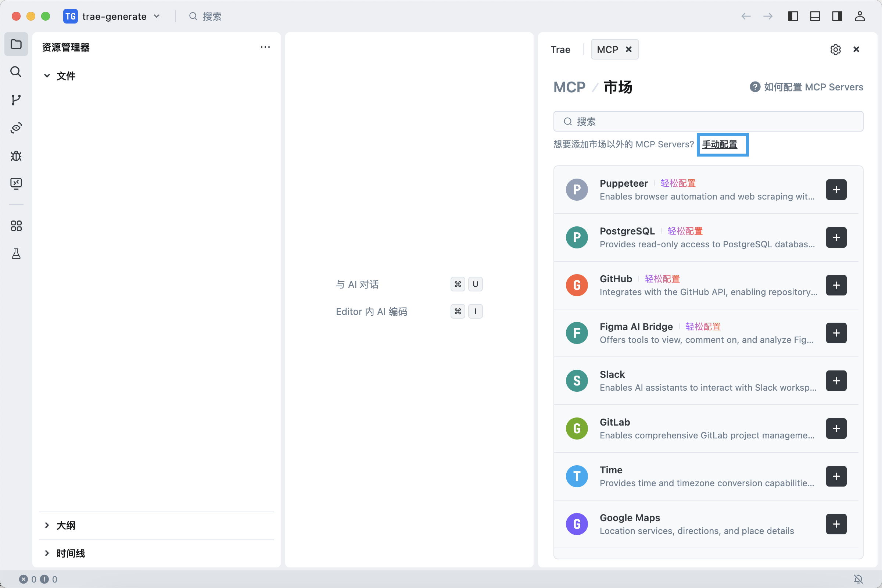Open the Remote Explorer monitor icon

(16, 183)
